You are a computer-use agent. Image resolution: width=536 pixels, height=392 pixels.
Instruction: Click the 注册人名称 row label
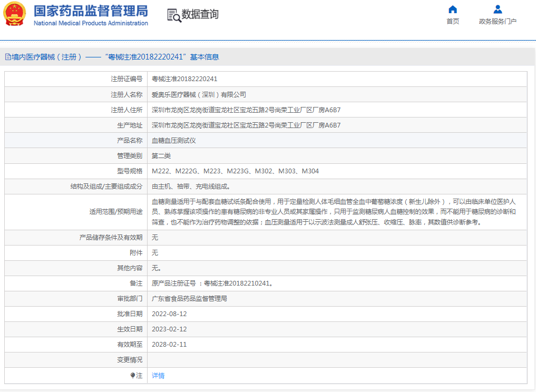click(x=126, y=95)
